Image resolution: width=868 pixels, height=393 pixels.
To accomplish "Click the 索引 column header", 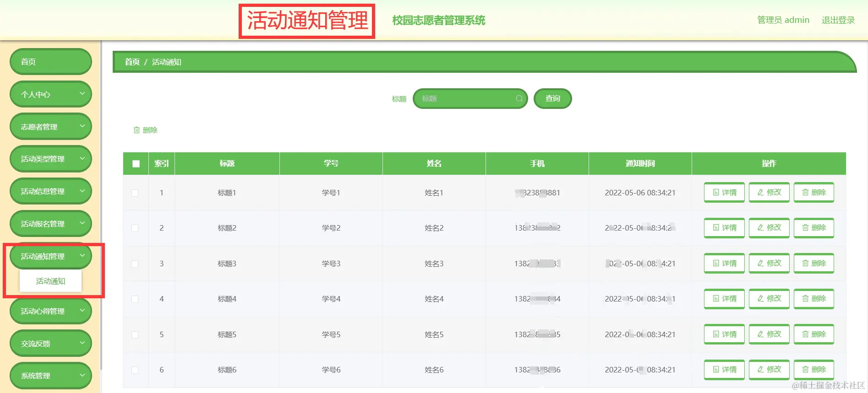I will pos(162,163).
